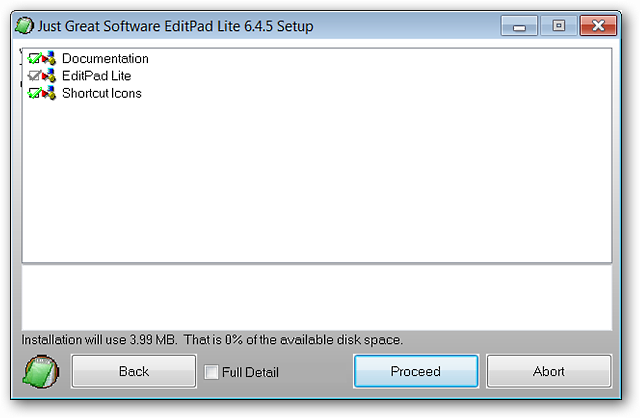Click the setup icon in the title bar
Screen dimensions: 640x418
coord(24,26)
